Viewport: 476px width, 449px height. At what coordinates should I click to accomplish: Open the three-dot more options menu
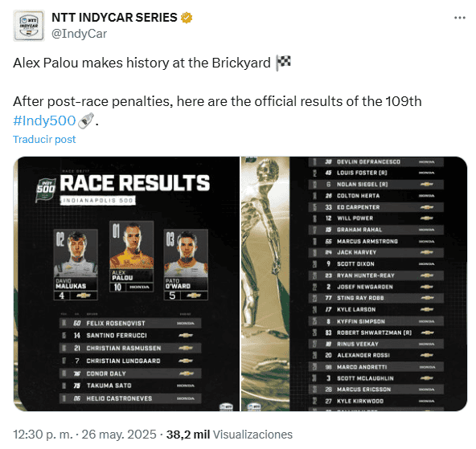(460, 18)
